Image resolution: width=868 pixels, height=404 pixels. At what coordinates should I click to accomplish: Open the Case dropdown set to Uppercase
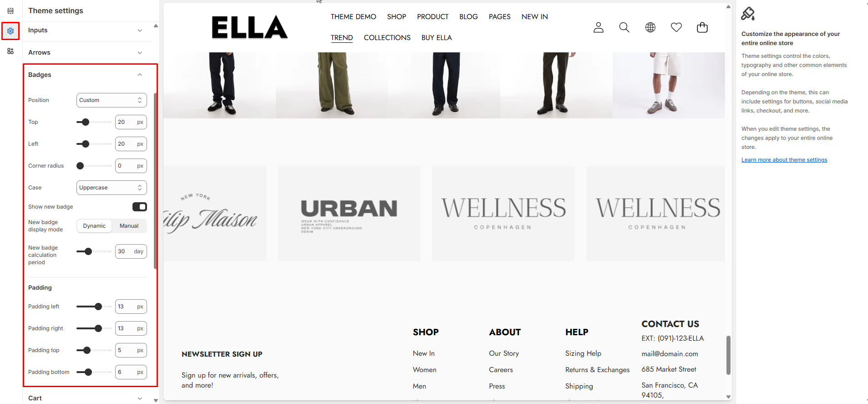click(112, 188)
